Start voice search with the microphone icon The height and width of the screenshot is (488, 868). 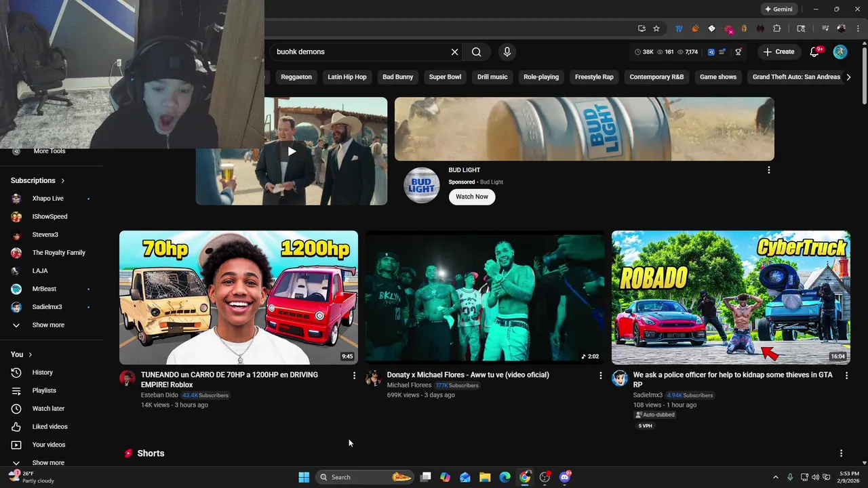pyautogui.click(x=507, y=52)
